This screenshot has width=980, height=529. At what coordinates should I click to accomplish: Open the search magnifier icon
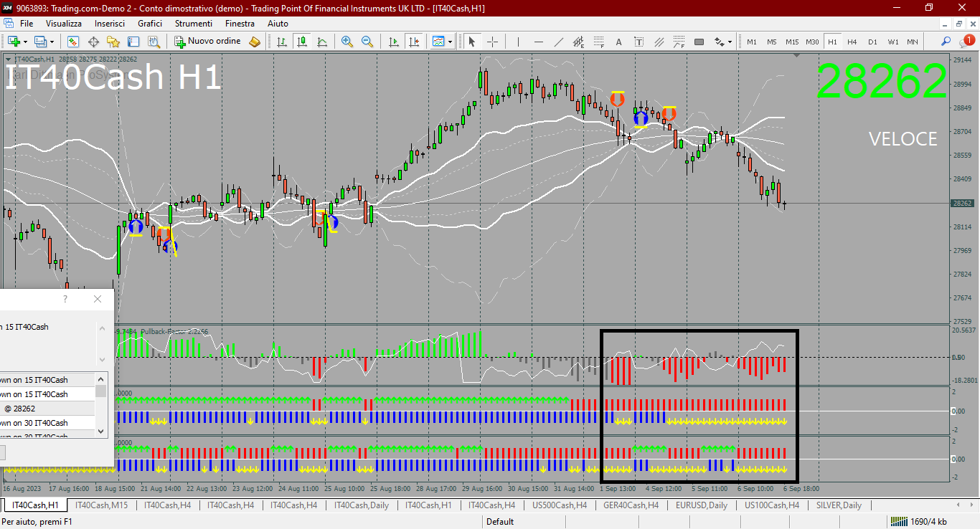[946, 42]
